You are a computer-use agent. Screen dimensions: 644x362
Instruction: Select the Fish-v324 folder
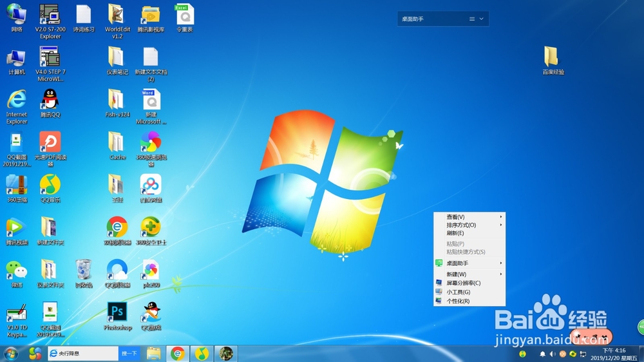pos(117,103)
